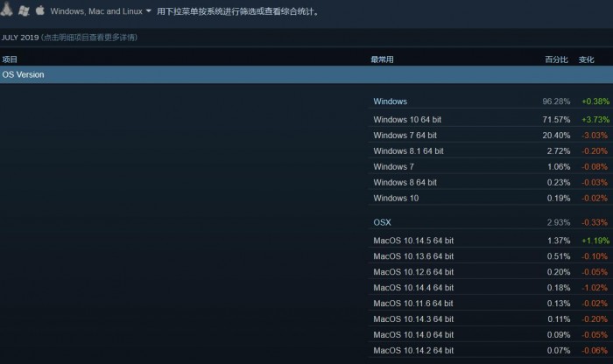The width and height of the screenshot is (613, 364).
Task: Select the MacOS 10.14.2 64 bit row
Action: pos(490,350)
